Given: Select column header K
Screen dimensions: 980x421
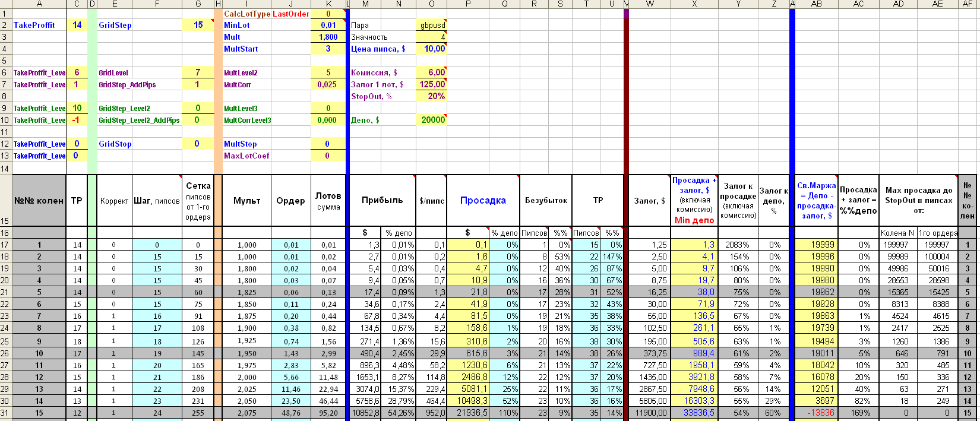Looking at the screenshot, I should 328,4.
